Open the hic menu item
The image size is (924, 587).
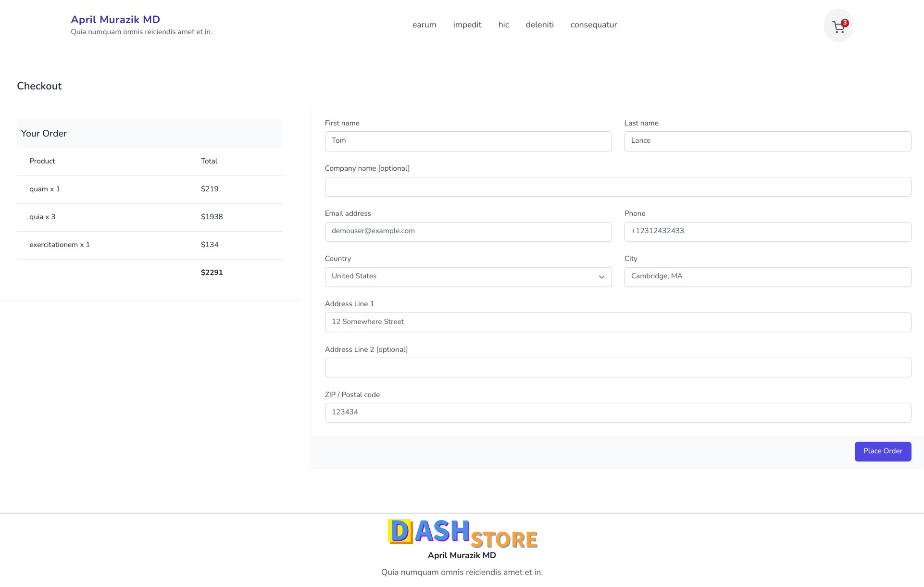click(503, 25)
